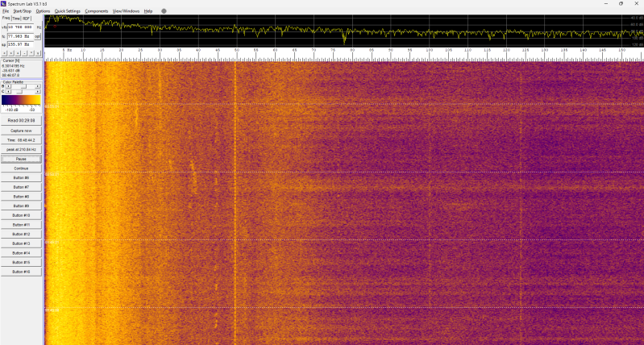644x345 pixels.
Task: Click right arrow of B brightness slider
Action: (37, 86)
